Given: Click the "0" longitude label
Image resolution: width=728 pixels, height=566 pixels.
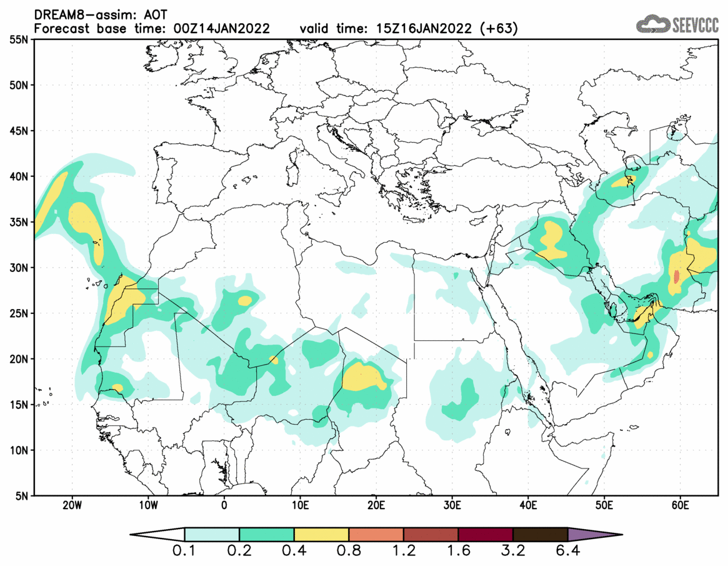Looking at the screenshot, I should [x=224, y=505].
